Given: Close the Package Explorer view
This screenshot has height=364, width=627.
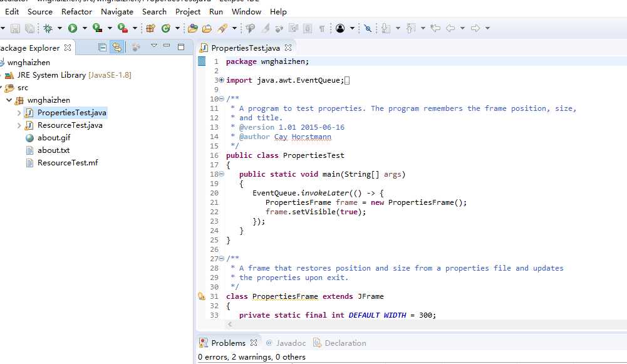Looking at the screenshot, I should pos(68,48).
